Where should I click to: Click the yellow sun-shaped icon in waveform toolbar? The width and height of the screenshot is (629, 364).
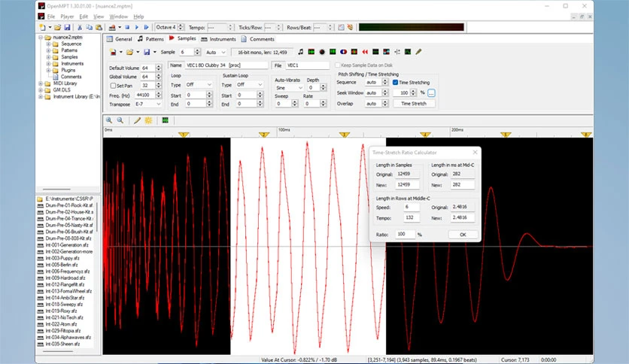pyautogui.click(x=148, y=120)
